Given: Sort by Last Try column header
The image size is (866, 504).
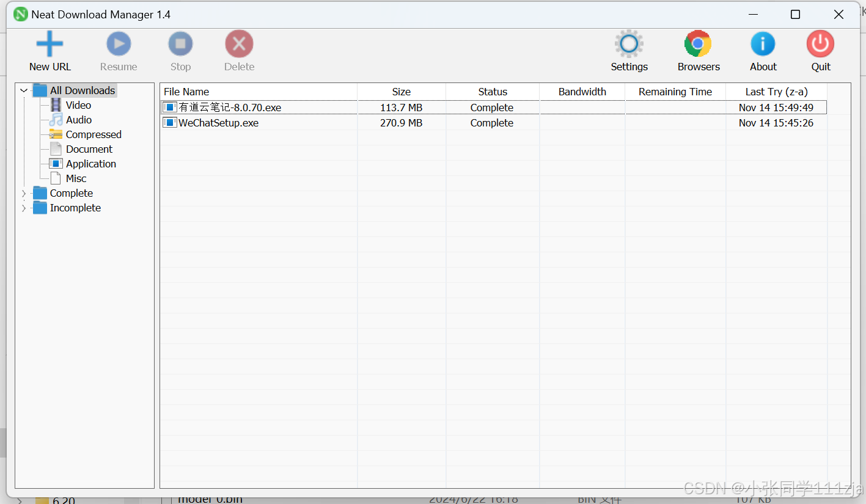Looking at the screenshot, I should [x=777, y=92].
